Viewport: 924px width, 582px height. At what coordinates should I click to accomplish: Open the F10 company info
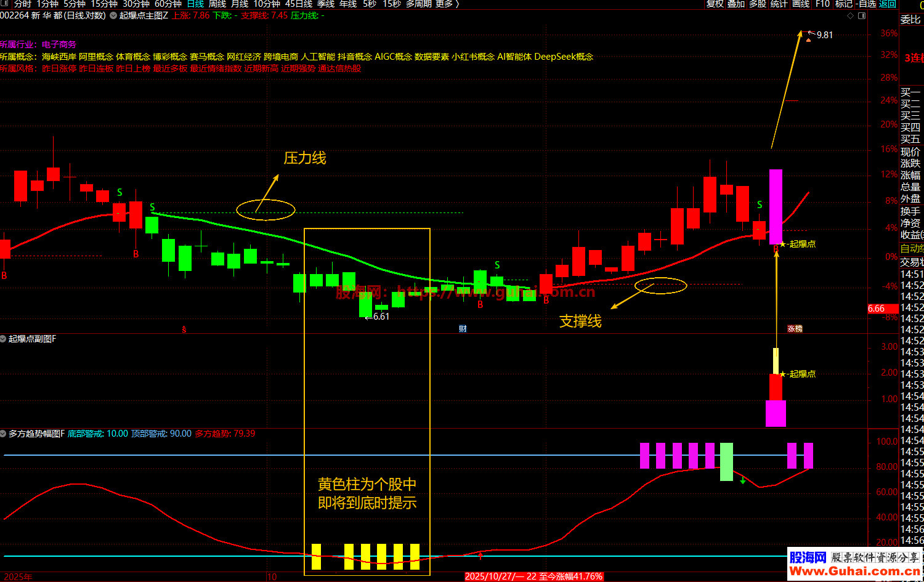point(822,4)
